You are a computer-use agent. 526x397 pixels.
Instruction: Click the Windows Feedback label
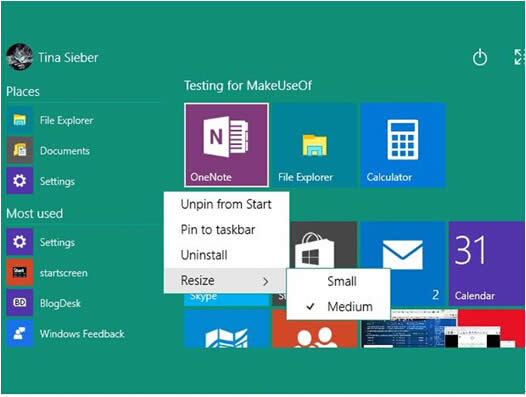(x=82, y=334)
